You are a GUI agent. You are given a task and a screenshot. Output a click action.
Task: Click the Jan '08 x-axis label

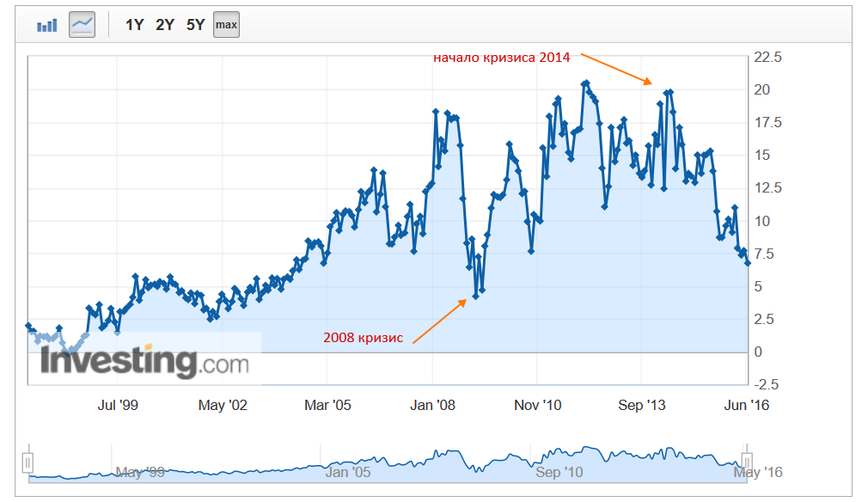(432, 405)
